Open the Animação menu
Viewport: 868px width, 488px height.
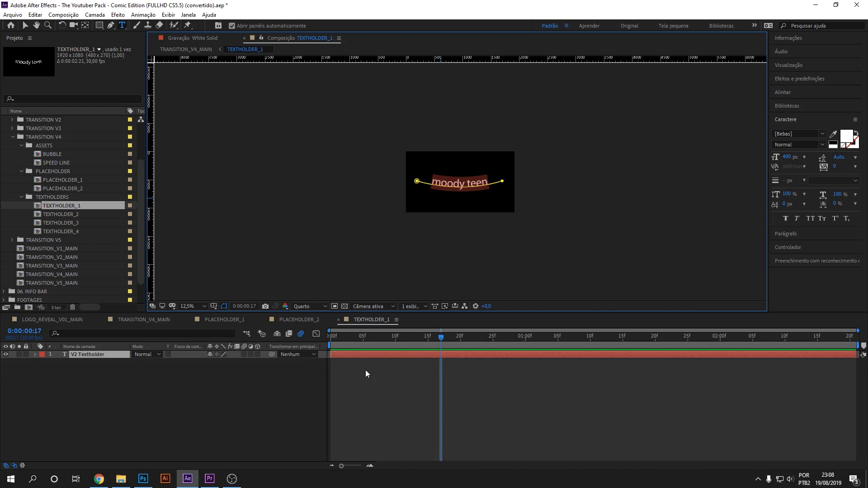[143, 15]
